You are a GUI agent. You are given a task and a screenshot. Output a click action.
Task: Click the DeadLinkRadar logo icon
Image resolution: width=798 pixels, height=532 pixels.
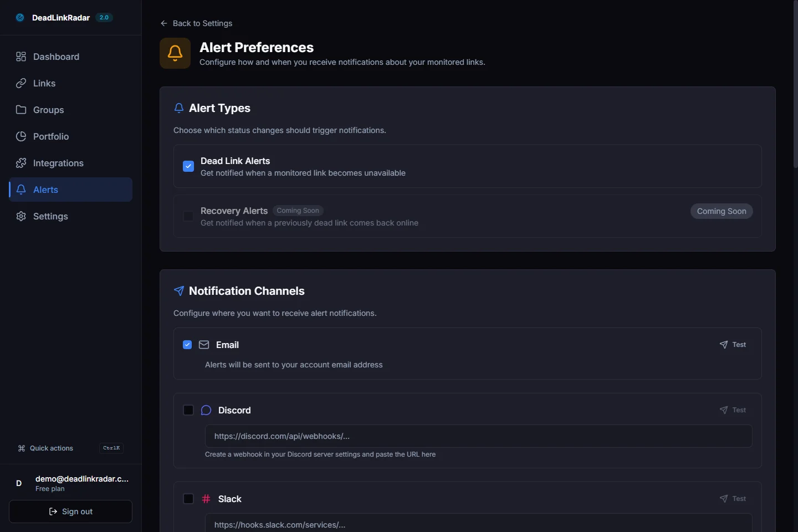pos(20,18)
